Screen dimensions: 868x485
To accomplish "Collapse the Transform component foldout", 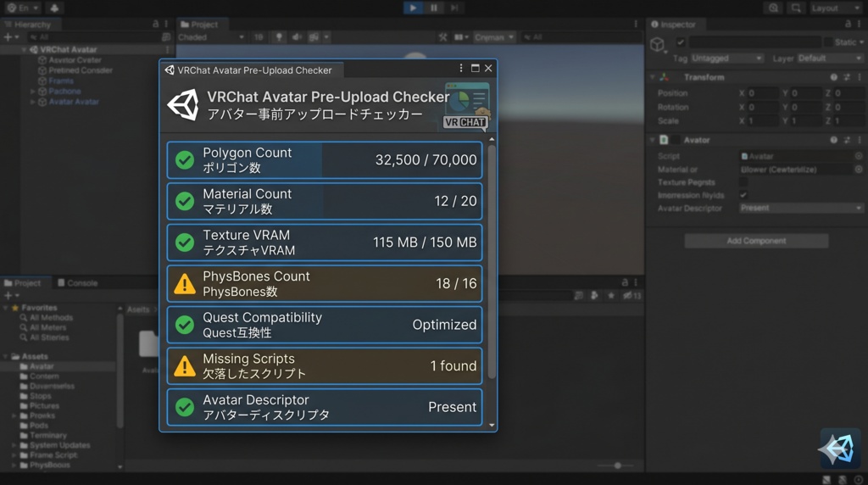I will point(653,77).
